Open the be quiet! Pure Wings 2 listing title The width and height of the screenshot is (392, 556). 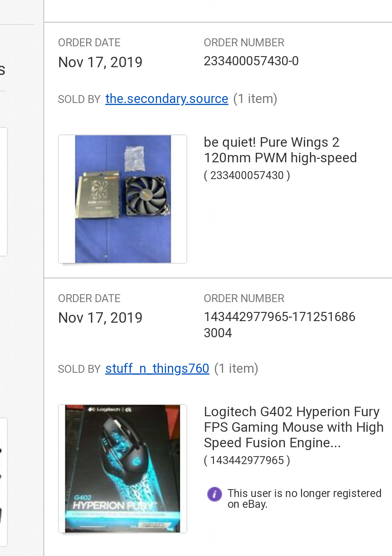(280, 150)
